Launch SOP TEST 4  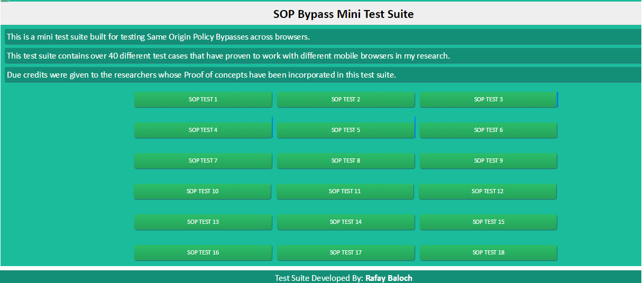[203, 130]
